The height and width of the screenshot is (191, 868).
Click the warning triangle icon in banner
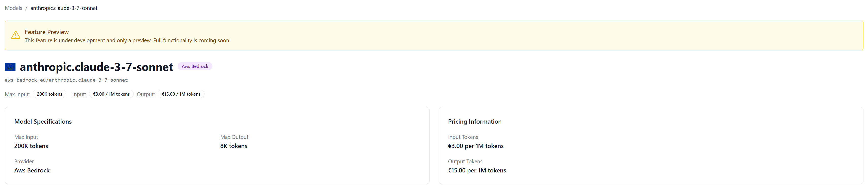pos(15,35)
